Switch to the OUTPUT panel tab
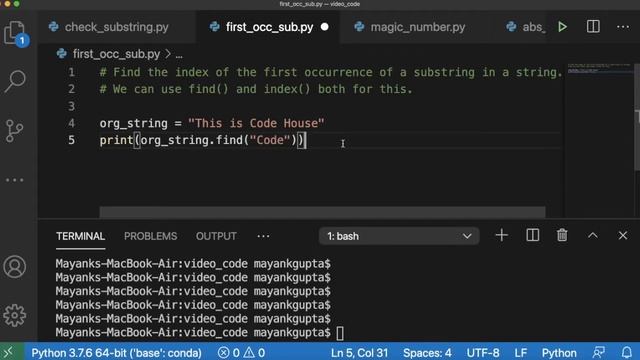Image resolution: width=640 pixels, height=360 pixels. tap(216, 236)
